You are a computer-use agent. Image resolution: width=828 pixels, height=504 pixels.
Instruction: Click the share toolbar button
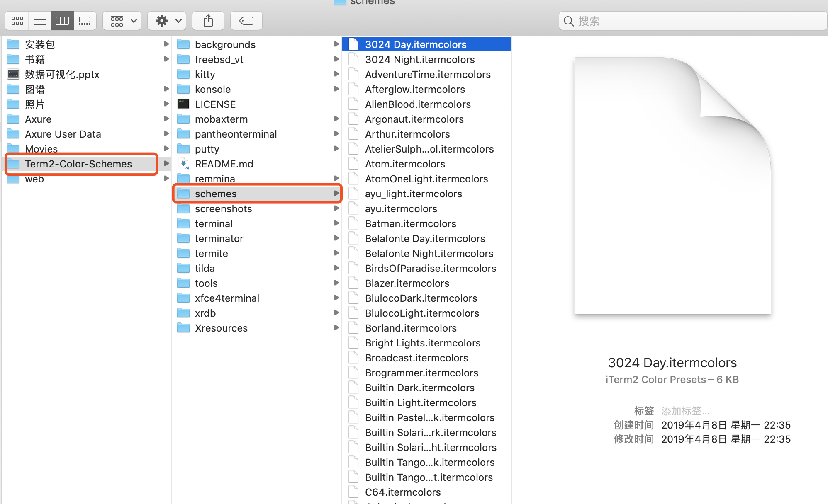coord(208,21)
